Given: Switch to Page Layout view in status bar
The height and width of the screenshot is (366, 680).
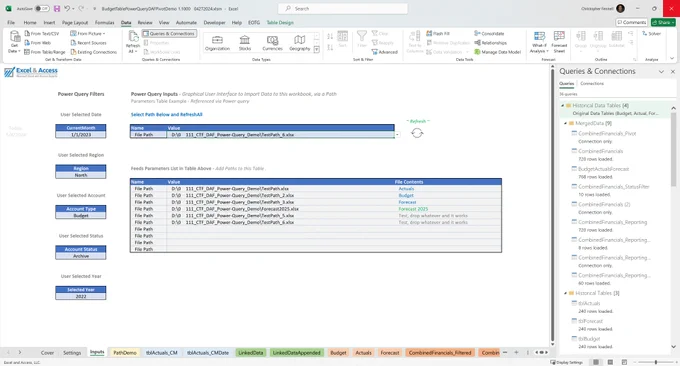Looking at the screenshot, I should (x=610, y=362).
